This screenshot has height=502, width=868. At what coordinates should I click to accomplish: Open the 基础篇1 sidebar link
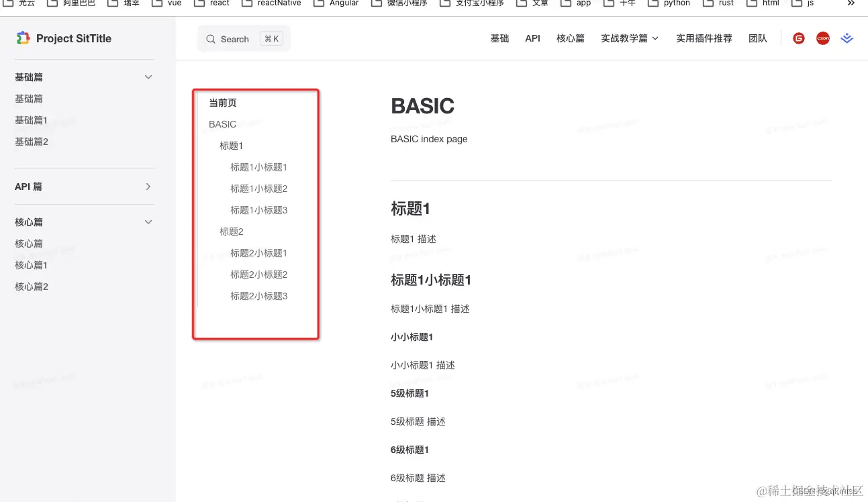32,120
